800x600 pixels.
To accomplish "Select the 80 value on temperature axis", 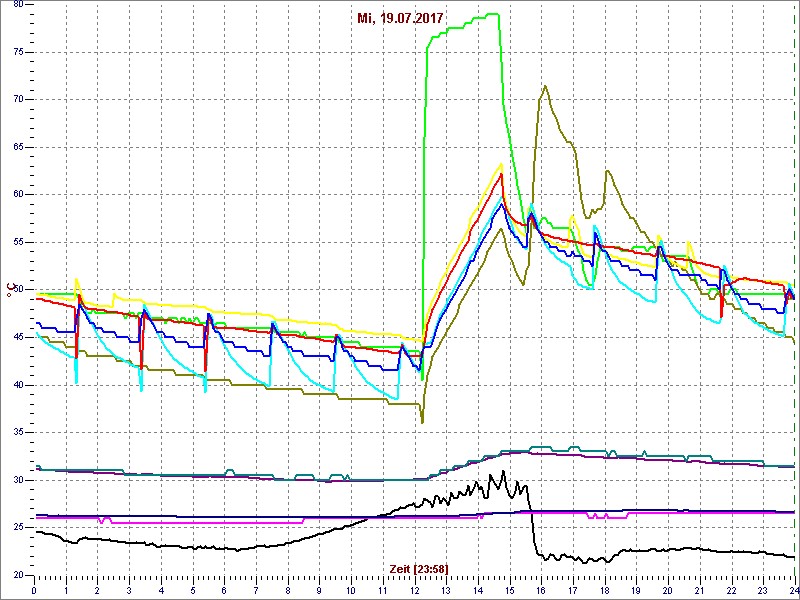I will click(16, 4).
